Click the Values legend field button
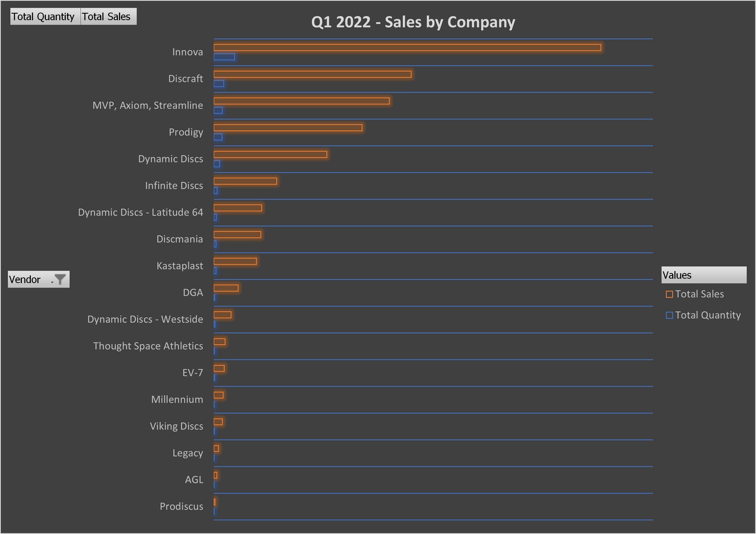The image size is (756, 534). (x=703, y=275)
